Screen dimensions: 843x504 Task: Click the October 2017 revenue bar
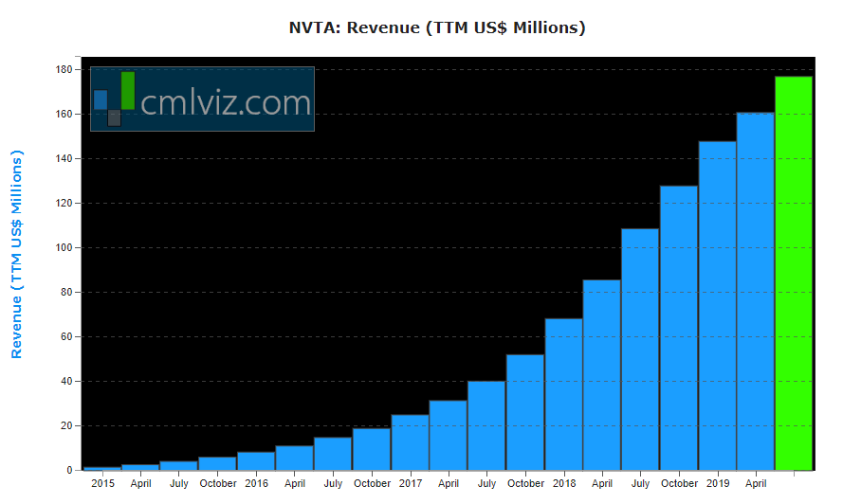pyautogui.click(x=525, y=412)
